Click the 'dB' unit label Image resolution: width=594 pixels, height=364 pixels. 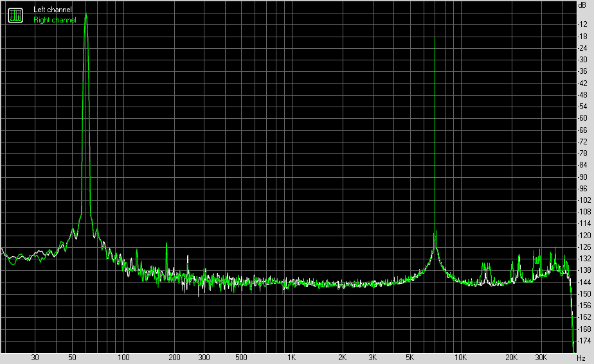tap(582, 5)
